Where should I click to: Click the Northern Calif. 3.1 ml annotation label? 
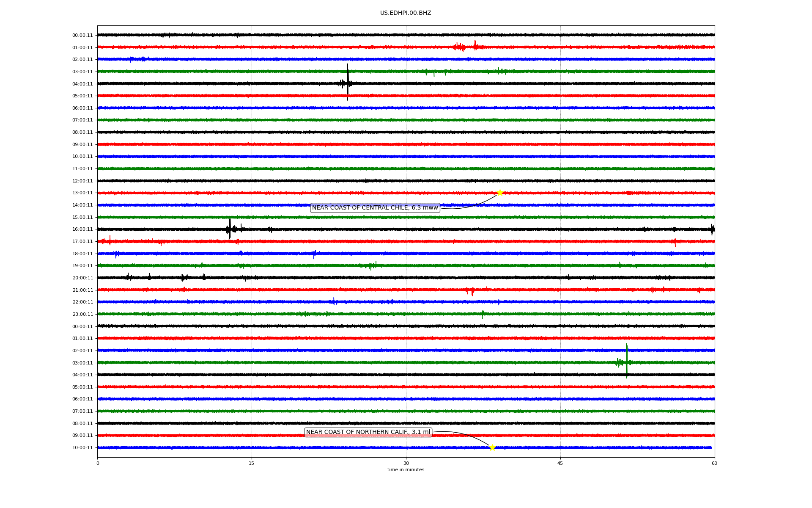pos(368,432)
